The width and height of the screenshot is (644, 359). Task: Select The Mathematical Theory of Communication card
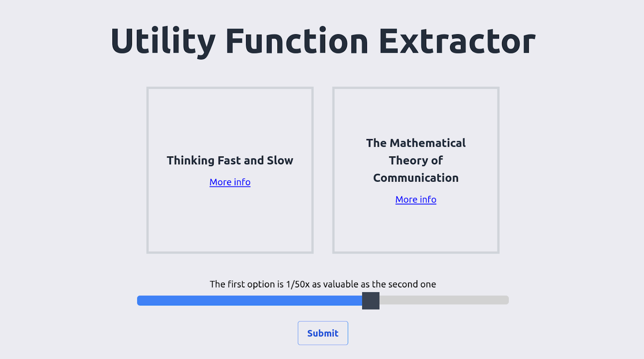click(x=416, y=170)
